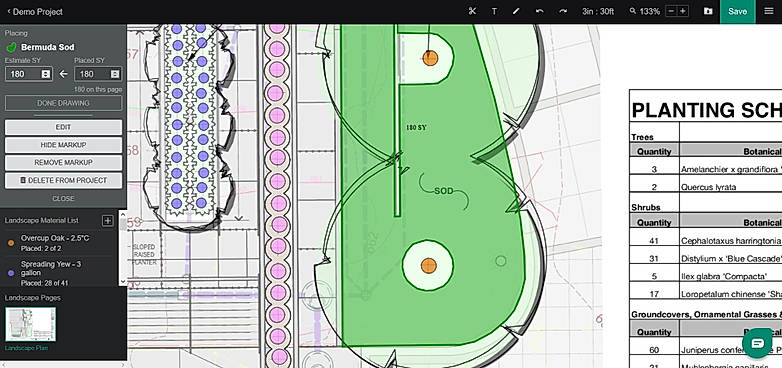Add new landscape material with plus icon
This screenshot has width=782, height=368.
click(108, 221)
